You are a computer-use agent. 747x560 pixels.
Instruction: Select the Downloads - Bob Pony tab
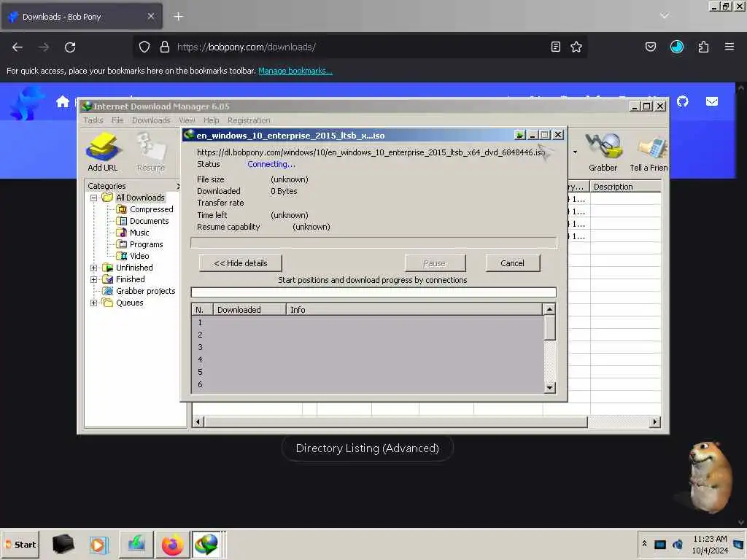coord(82,17)
